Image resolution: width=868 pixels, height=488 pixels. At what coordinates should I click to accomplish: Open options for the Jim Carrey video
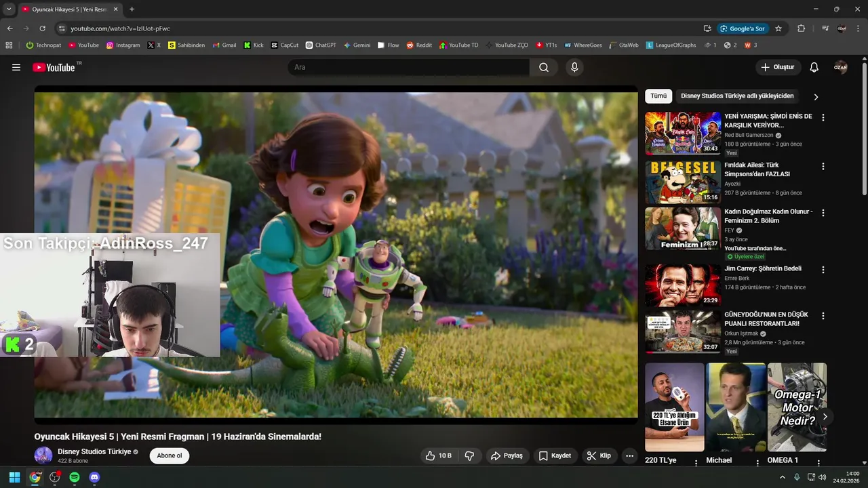point(823,270)
